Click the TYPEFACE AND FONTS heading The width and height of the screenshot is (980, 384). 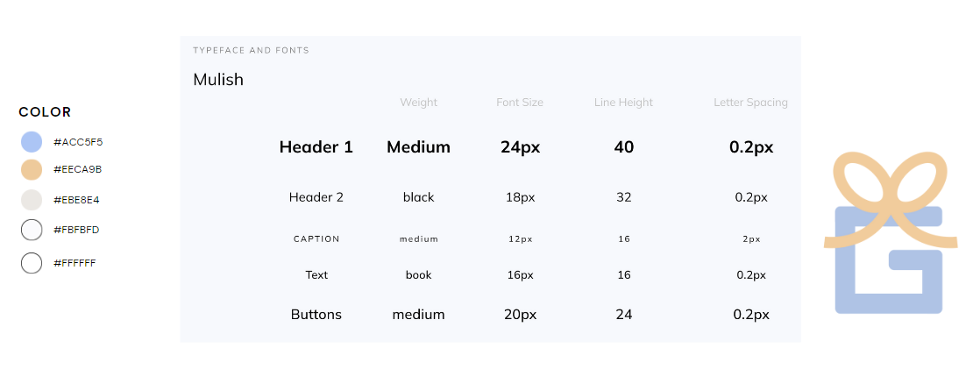pos(251,51)
